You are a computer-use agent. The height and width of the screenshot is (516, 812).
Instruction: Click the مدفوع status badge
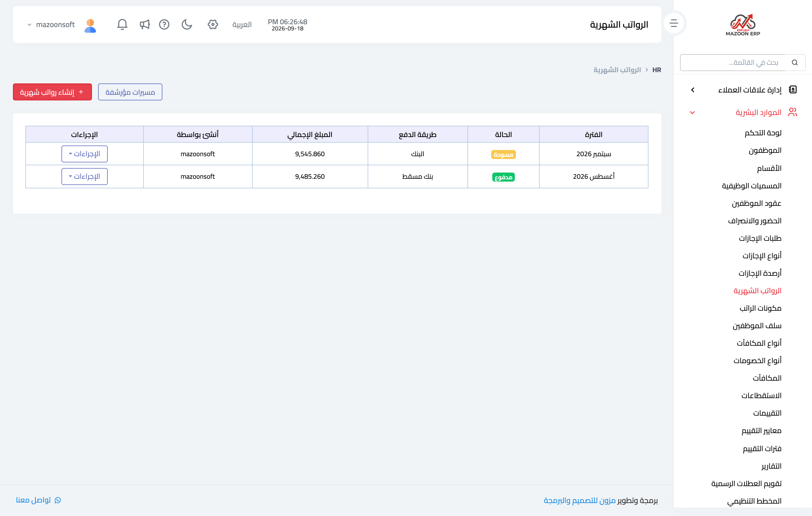(x=504, y=177)
